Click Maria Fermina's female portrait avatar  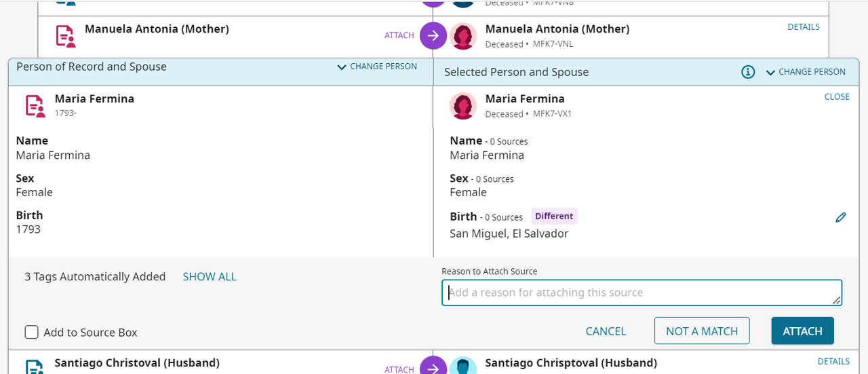pyautogui.click(x=462, y=106)
